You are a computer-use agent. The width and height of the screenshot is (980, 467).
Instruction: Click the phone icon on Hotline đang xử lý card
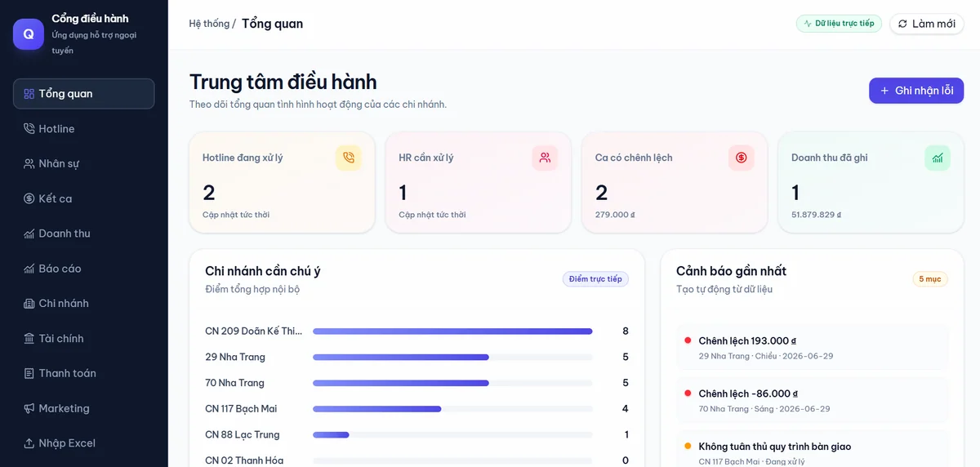349,158
